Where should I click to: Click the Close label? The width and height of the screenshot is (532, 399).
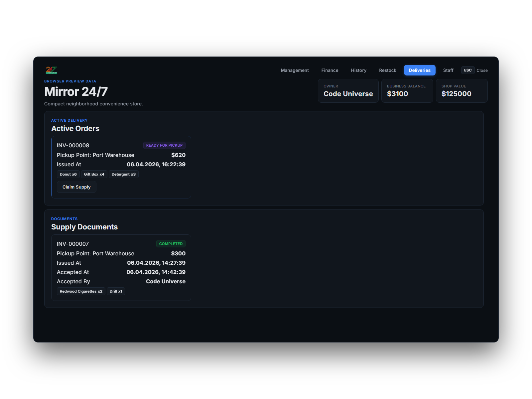click(x=482, y=70)
